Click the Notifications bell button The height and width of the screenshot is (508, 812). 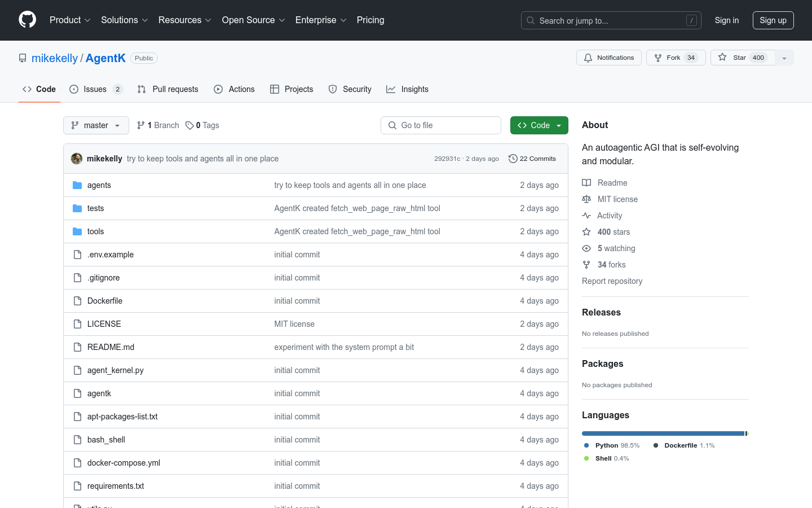(608, 58)
